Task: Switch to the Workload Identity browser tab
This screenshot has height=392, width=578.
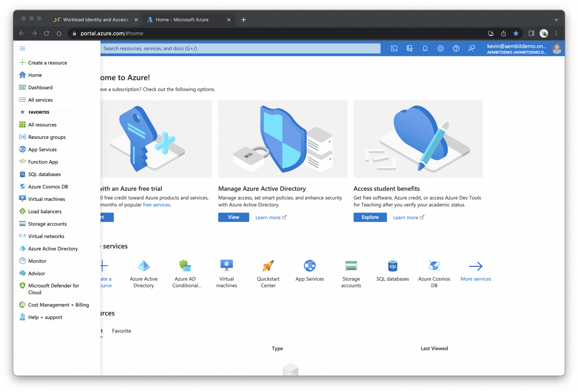Action: pyautogui.click(x=95, y=20)
